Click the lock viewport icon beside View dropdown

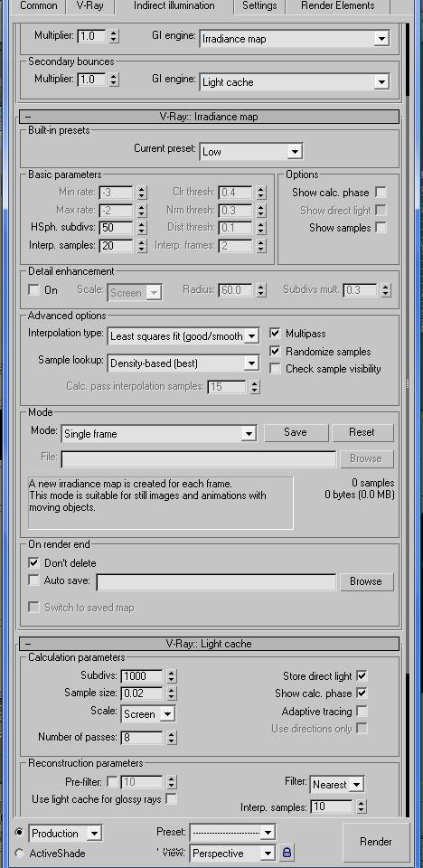[x=287, y=853]
